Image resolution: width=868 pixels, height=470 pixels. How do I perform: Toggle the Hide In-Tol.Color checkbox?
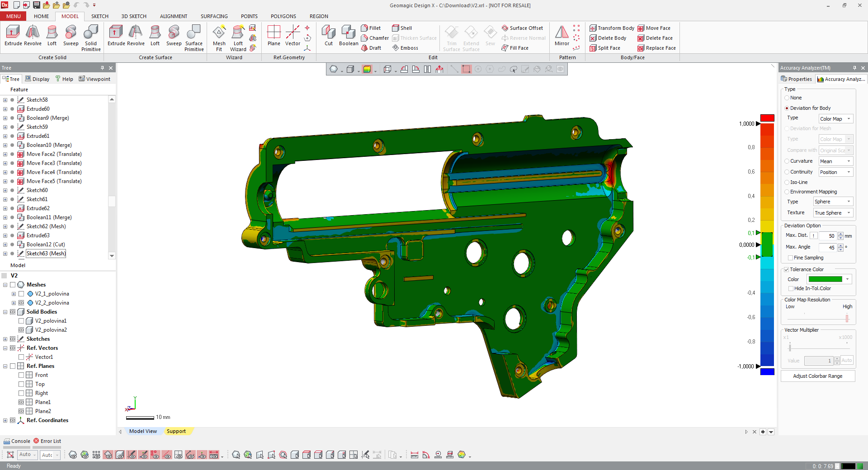[791, 289]
